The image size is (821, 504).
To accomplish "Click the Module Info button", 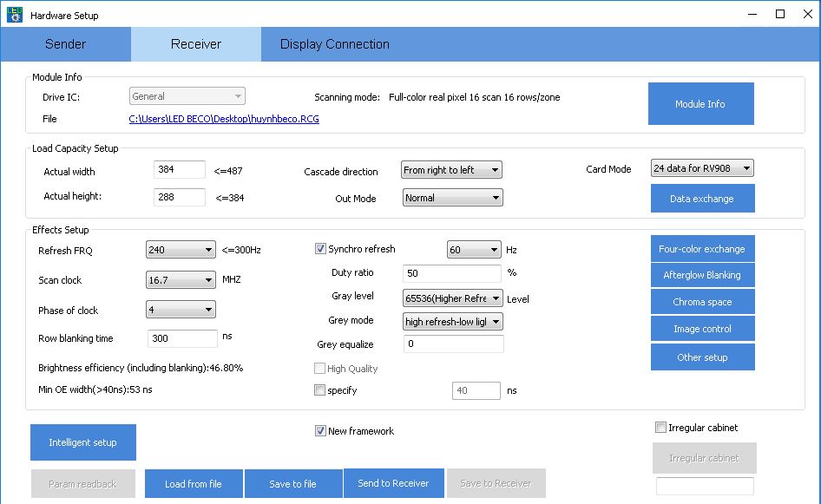I will tap(700, 104).
